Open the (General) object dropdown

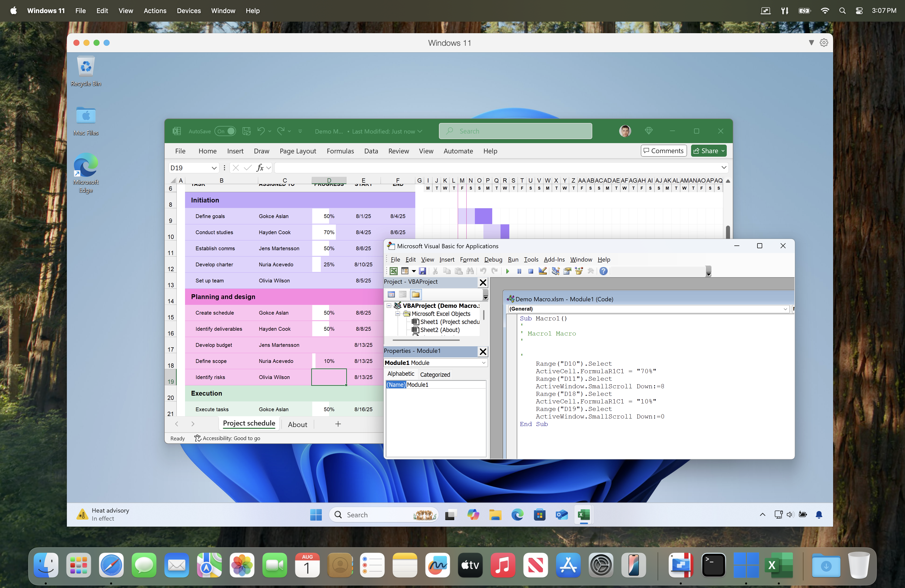[x=785, y=309]
